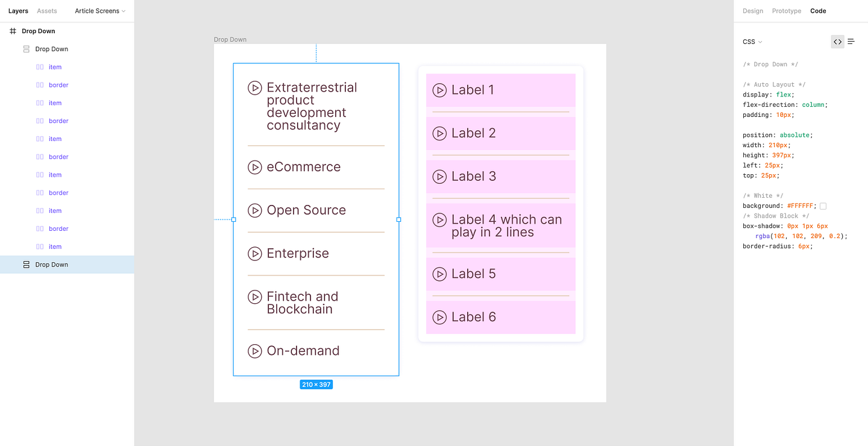Click the play icon next to On-demand
868x446 pixels.
(x=255, y=351)
